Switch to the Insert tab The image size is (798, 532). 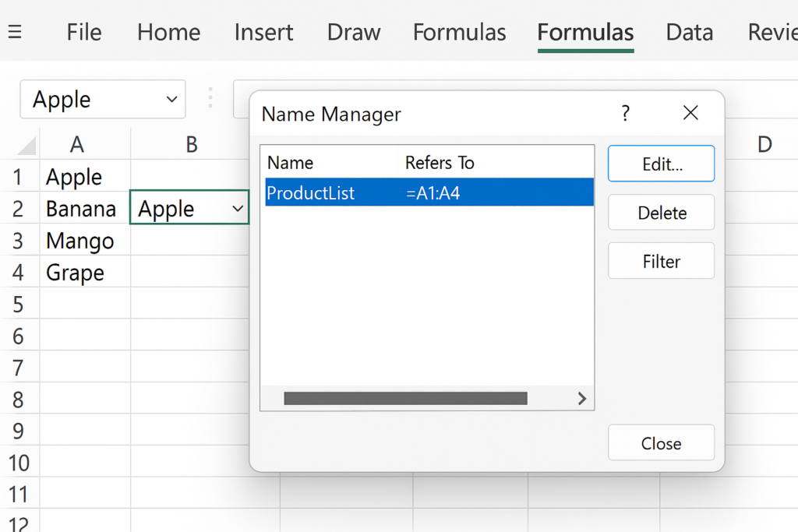[263, 32]
